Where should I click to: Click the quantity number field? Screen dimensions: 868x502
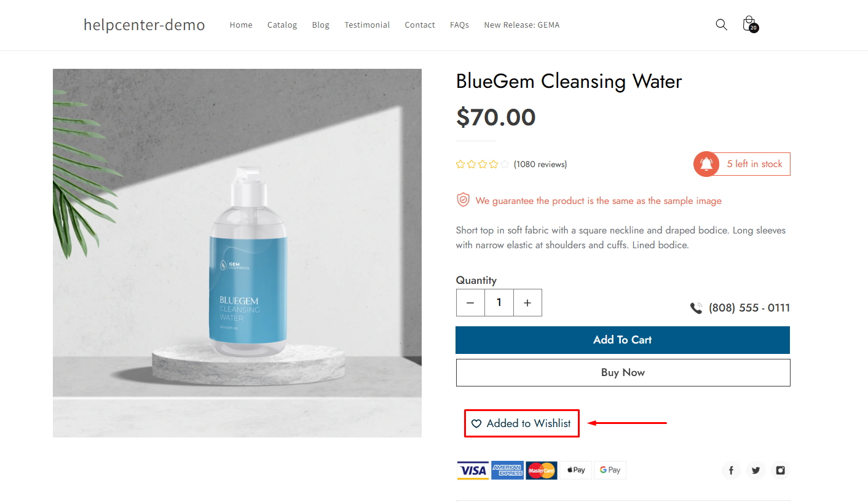499,303
